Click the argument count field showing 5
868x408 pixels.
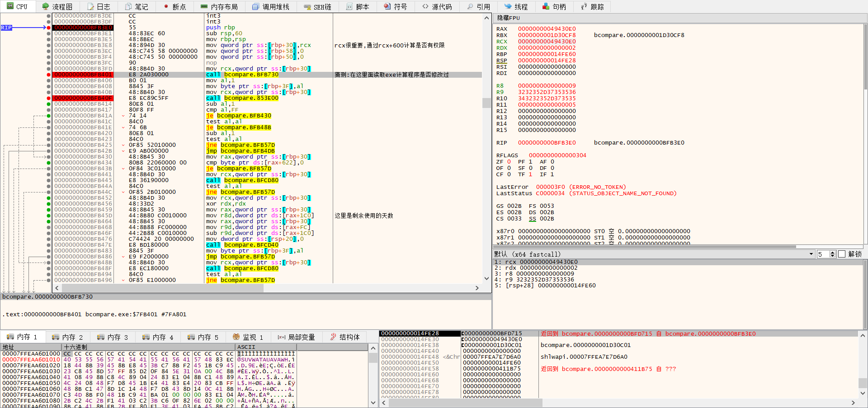pyautogui.click(x=823, y=254)
